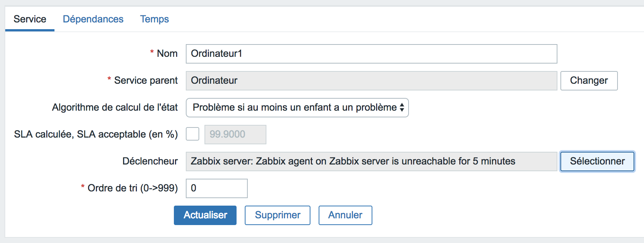Click the Service parent field showing Ordinateur

point(371,81)
